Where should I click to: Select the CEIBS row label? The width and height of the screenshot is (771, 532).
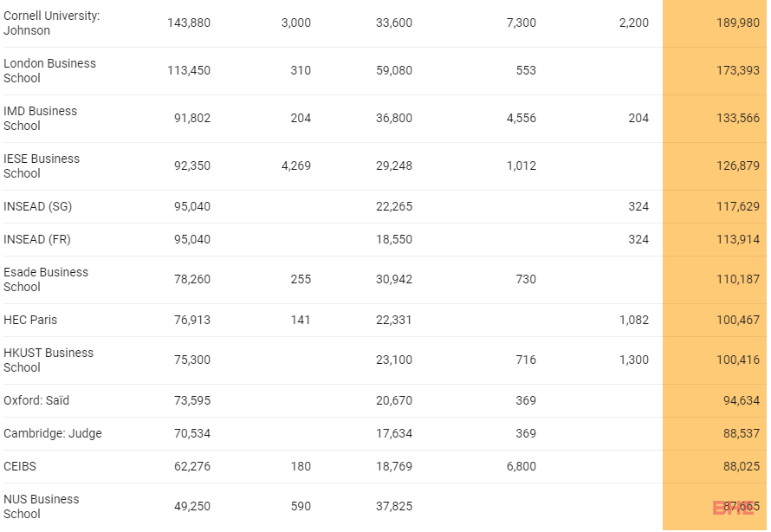20,467
